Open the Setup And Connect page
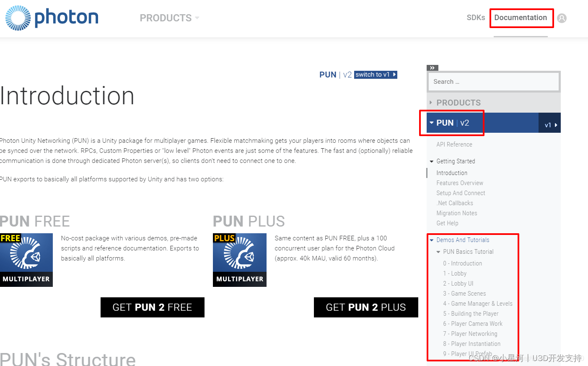The height and width of the screenshot is (366, 588). pos(461,193)
